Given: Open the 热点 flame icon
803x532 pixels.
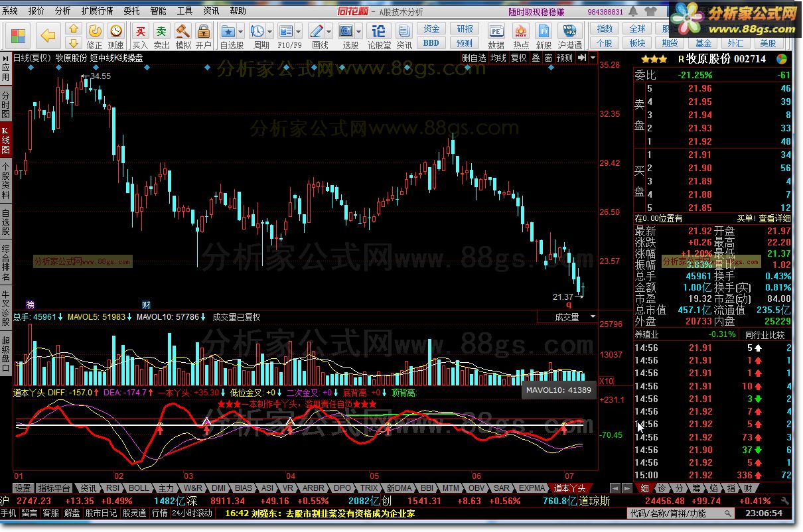Looking at the screenshot, I should (521, 32).
